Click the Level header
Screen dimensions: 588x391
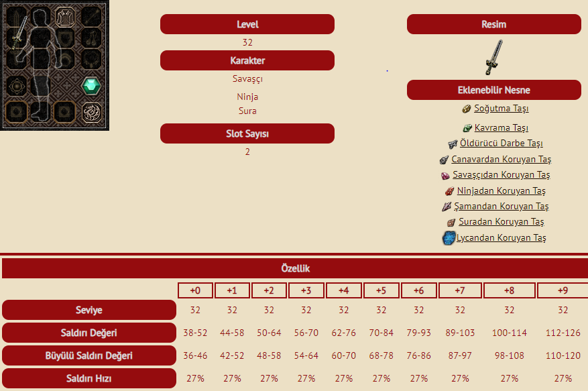247,24
